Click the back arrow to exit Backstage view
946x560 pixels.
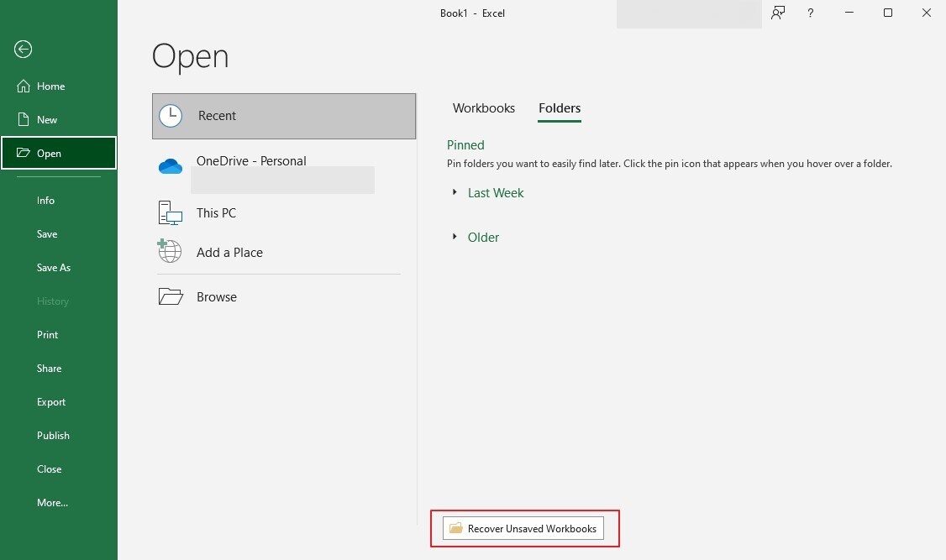tap(23, 49)
